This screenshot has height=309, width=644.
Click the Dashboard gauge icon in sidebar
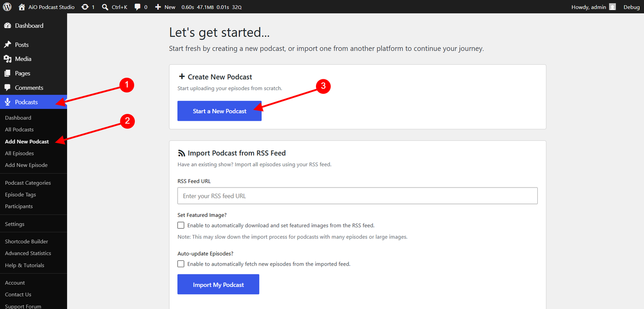point(8,25)
